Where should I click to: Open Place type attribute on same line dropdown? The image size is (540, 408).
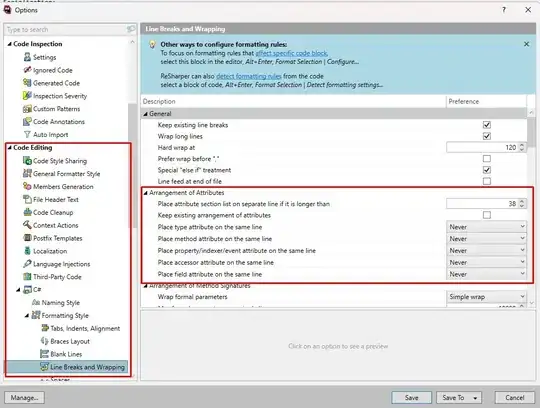click(x=486, y=227)
